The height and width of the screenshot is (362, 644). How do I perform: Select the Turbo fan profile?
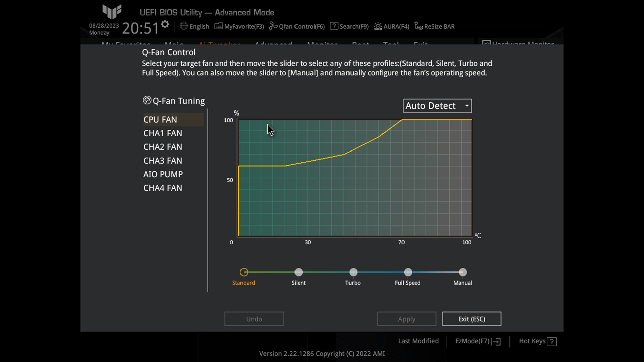click(x=353, y=272)
